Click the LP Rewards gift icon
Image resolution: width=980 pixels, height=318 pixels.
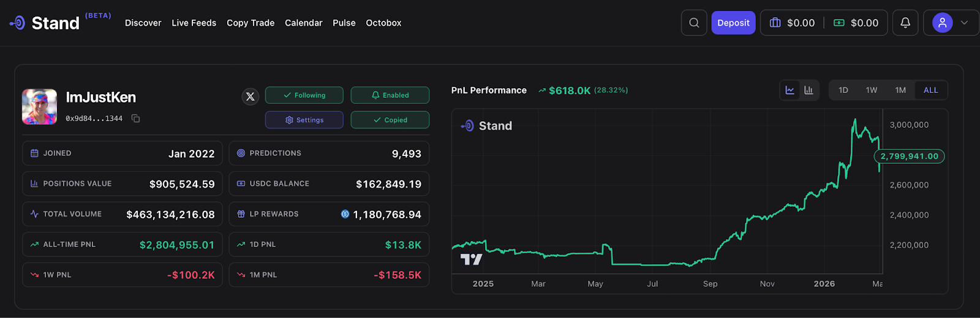241,214
